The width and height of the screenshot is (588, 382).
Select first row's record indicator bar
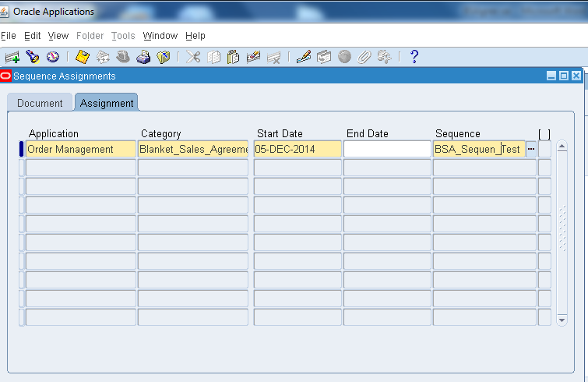[x=21, y=149]
